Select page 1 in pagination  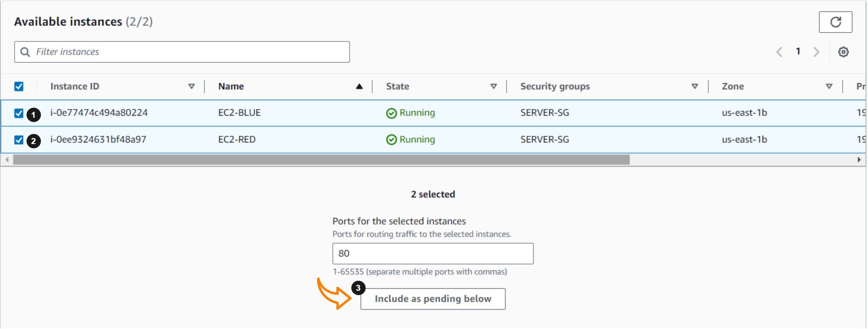[798, 51]
